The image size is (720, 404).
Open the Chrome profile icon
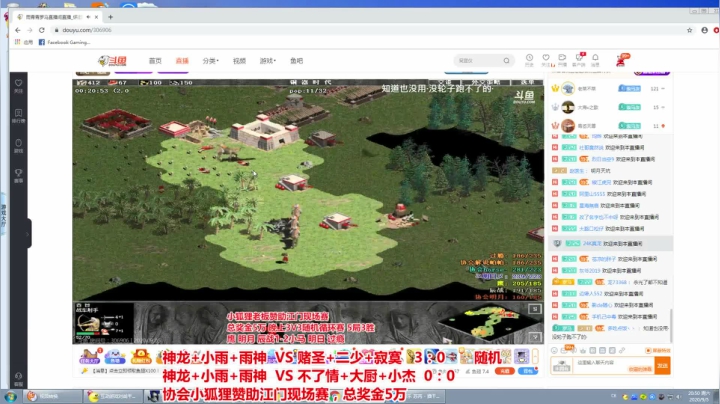coord(704,30)
